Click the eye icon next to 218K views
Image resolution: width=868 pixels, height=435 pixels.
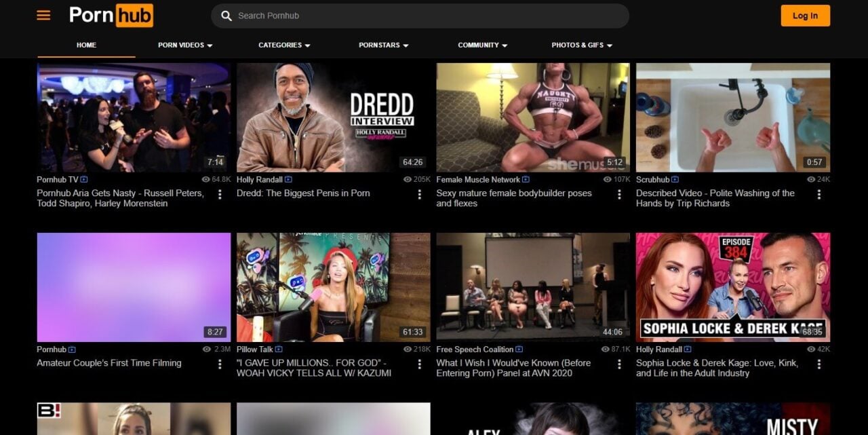click(x=408, y=349)
